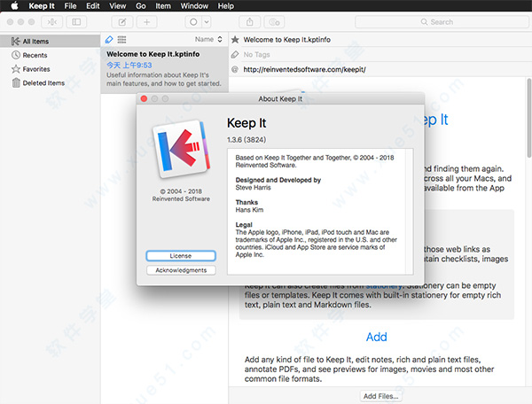
Task: Click the No Tags field
Action: point(256,55)
